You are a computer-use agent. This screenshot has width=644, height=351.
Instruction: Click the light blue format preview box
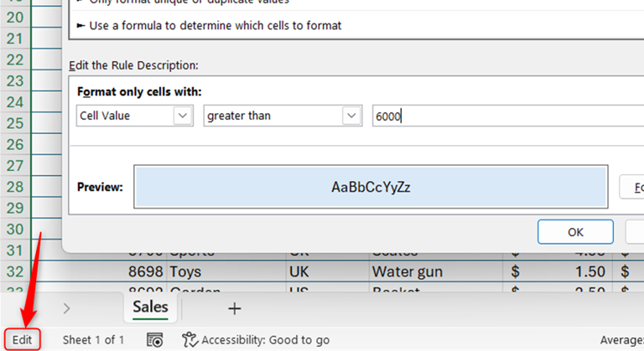[x=371, y=187]
